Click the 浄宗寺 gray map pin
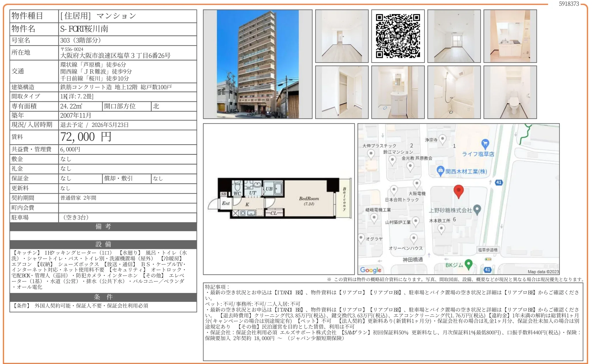592x364 pixels. coord(443,139)
